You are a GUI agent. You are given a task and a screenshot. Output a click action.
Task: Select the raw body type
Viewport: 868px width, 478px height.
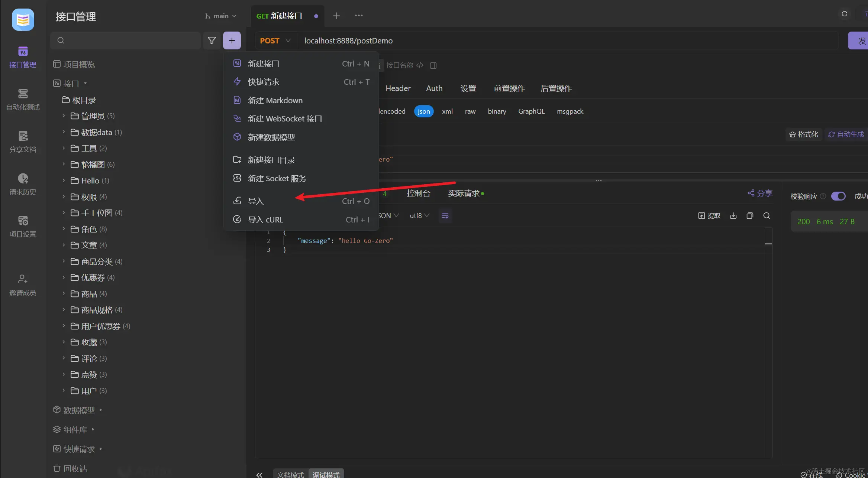pos(470,111)
